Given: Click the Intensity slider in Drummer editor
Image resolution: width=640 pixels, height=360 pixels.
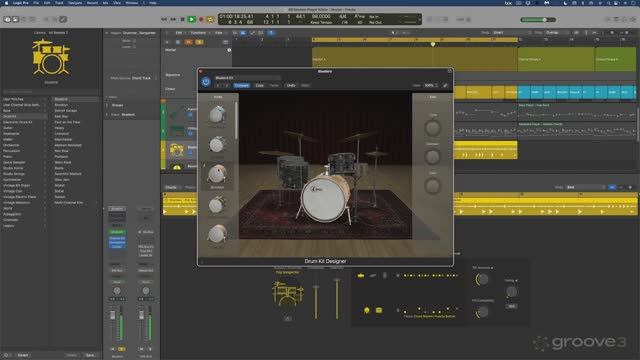Looking at the screenshot, I should (337, 299).
